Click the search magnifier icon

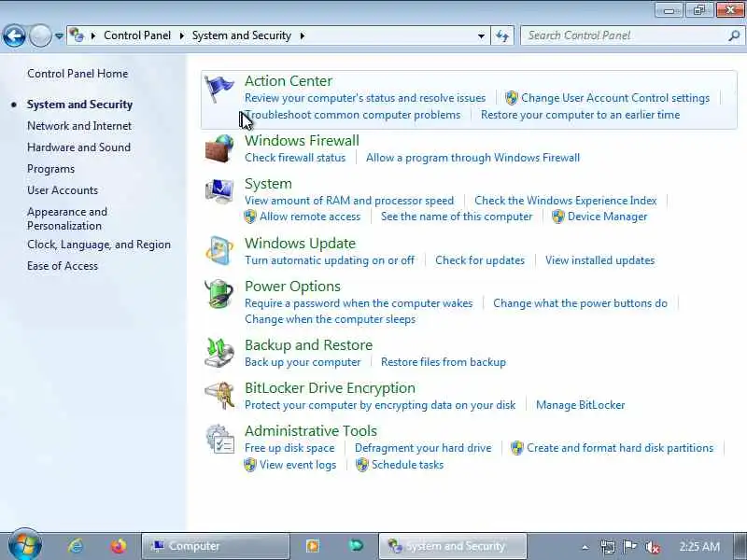click(x=734, y=35)
